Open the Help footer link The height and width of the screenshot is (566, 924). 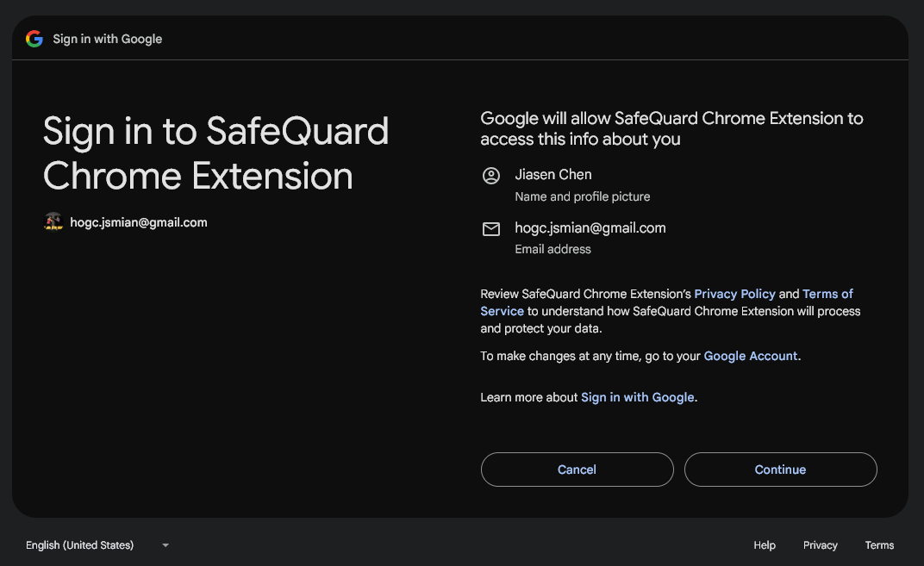765,544
